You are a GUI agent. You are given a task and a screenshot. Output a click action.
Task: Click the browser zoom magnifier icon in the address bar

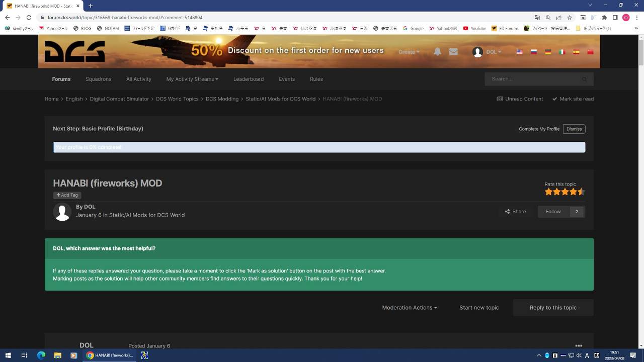(548, 17)
